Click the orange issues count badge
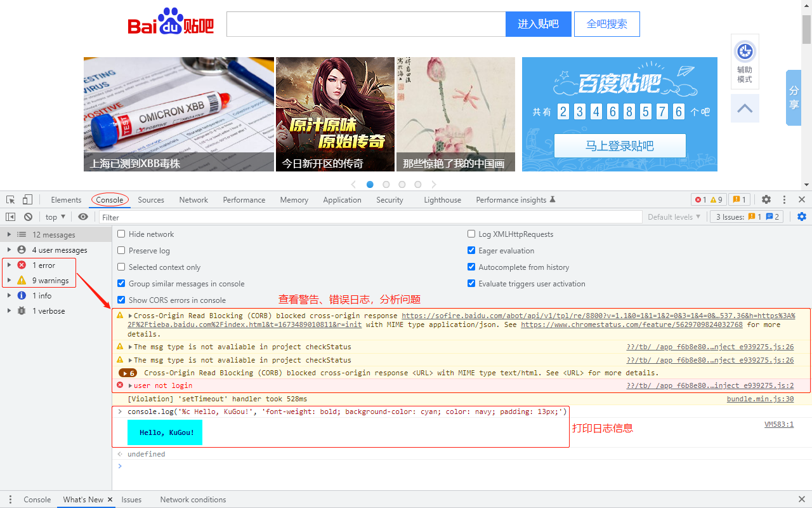Image resolution: width=812 pixels, height=508 pixels. click(740, 199)
